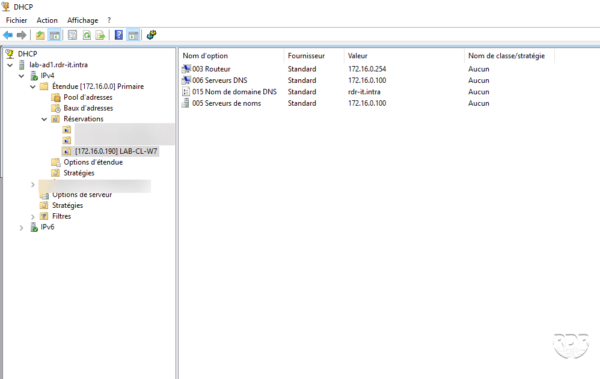Click the LAB-CL-W7 reservation icon
This screenshot has height=379, width=600.
tap(67, 151)
